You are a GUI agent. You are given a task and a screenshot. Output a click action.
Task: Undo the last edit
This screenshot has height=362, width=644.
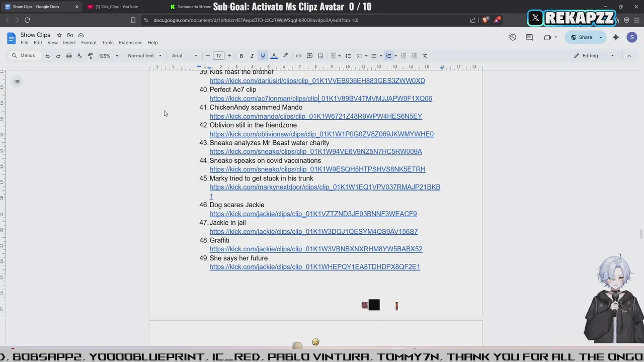(x=47, y=56)
